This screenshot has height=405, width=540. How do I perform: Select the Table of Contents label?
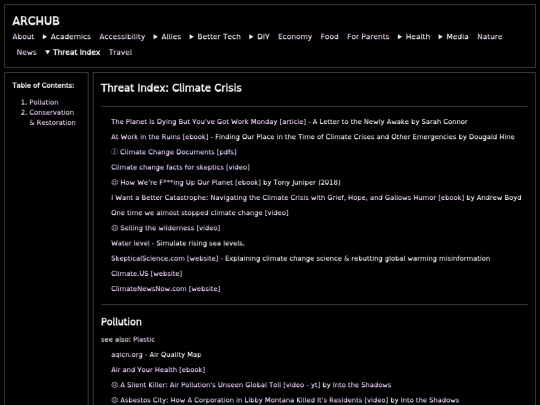(x=43, y=85)
